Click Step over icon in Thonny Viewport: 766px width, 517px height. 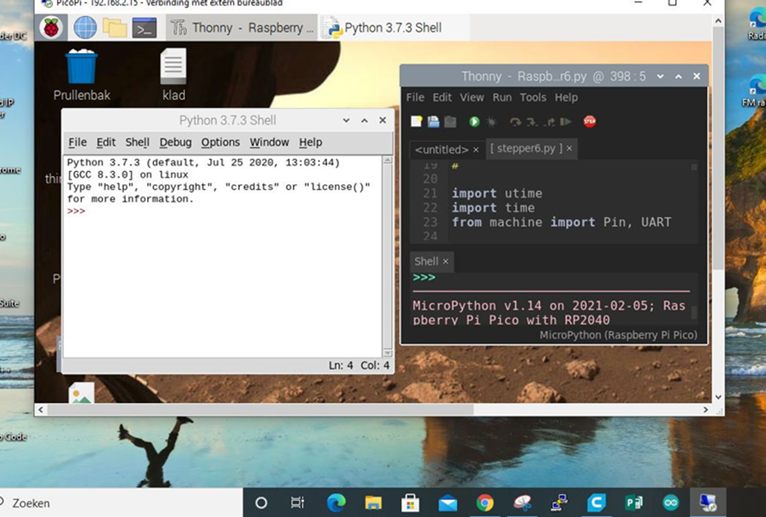pos(515,121)
